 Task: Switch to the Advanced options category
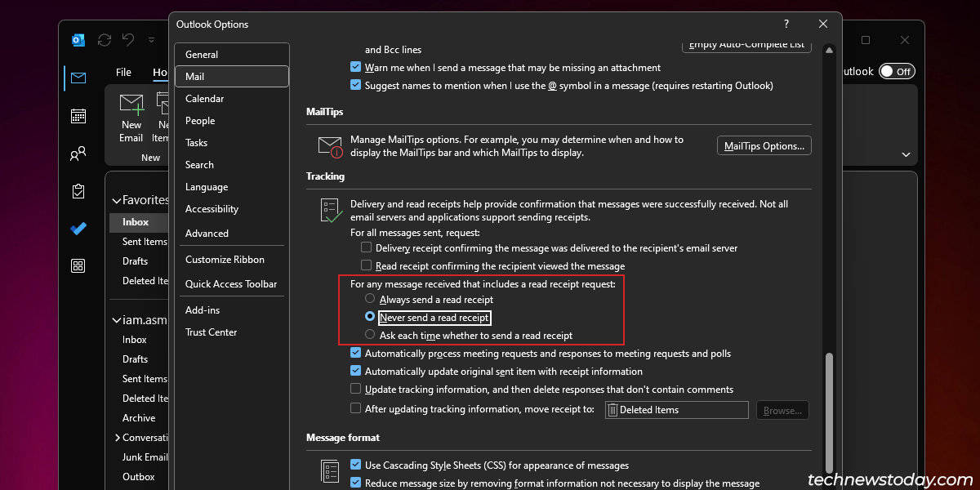tap(207, 234)
